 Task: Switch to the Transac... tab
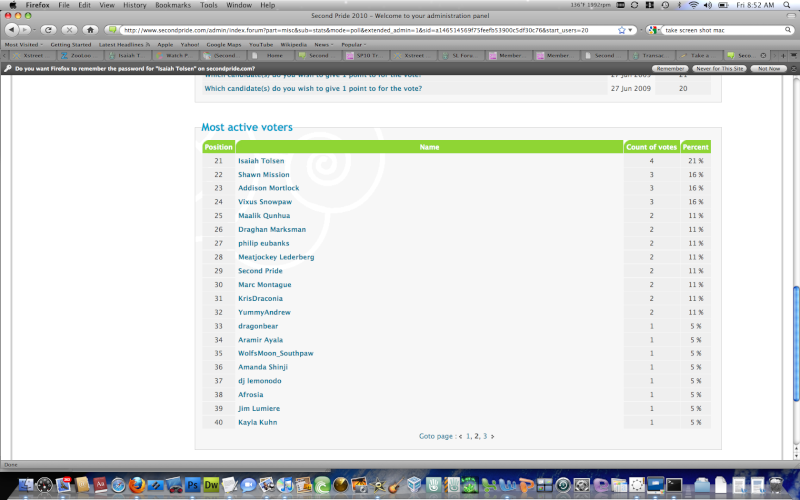tap(652, 55)
